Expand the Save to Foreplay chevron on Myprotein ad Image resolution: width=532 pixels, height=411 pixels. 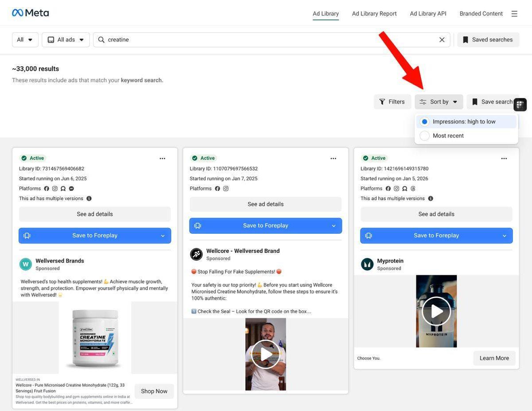504,235
